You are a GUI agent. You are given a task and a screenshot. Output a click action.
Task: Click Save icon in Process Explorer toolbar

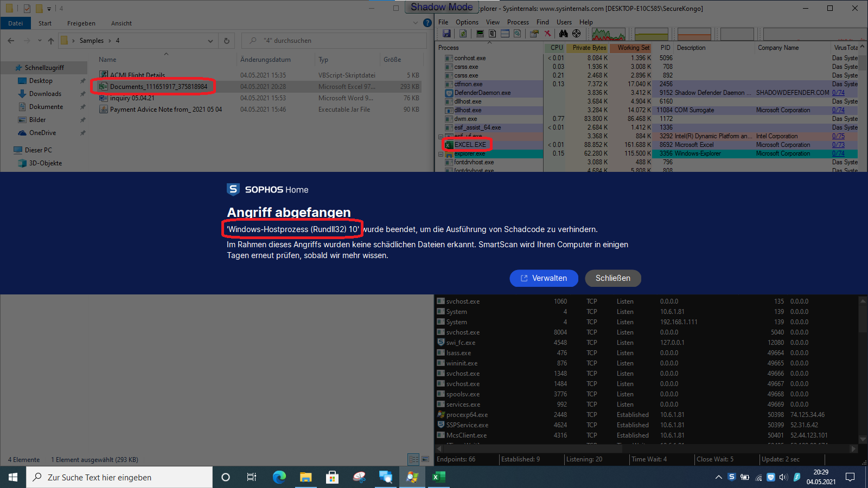click(446, 34)
